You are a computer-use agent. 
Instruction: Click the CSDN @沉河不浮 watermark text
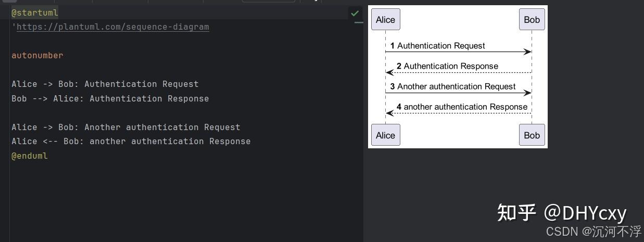(594, 231)
